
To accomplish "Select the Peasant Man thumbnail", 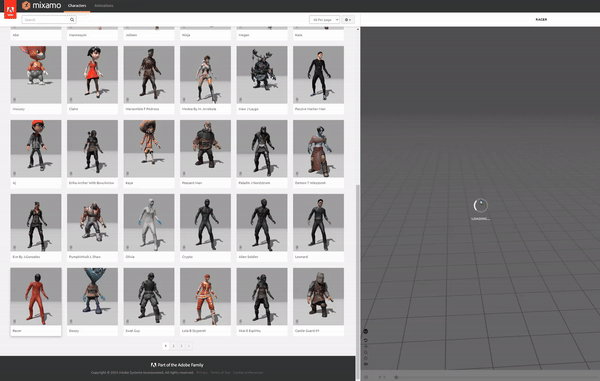I will (x=205, y=149).
